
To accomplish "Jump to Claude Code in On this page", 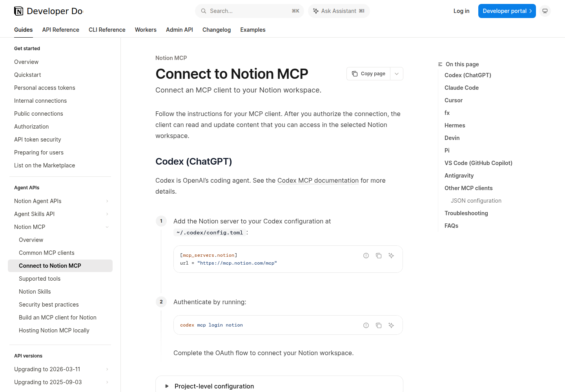I will 461,88.
